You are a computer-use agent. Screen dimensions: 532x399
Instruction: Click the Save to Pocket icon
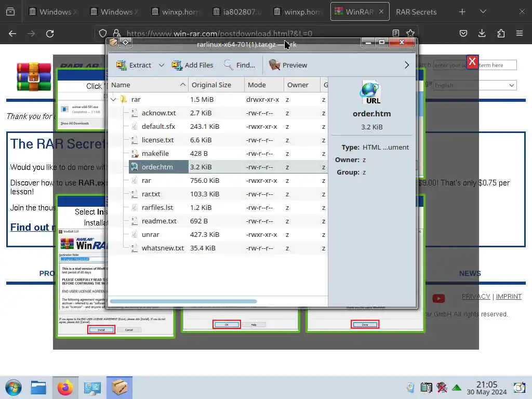coord(463,33)
